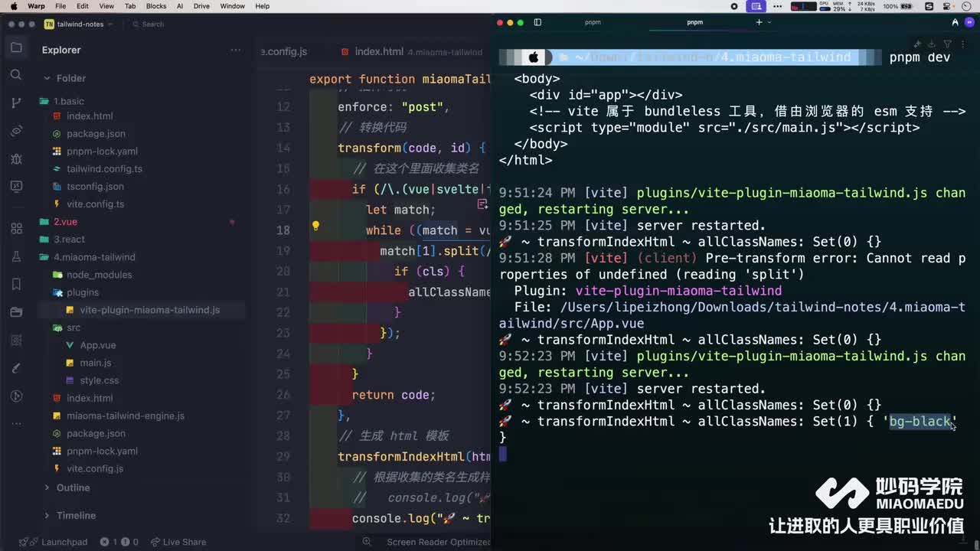Add a new Warp terminal tab with plus
The width and height of the screenshot is (980, 551).
pyautogui.click(x=759, y=22)
